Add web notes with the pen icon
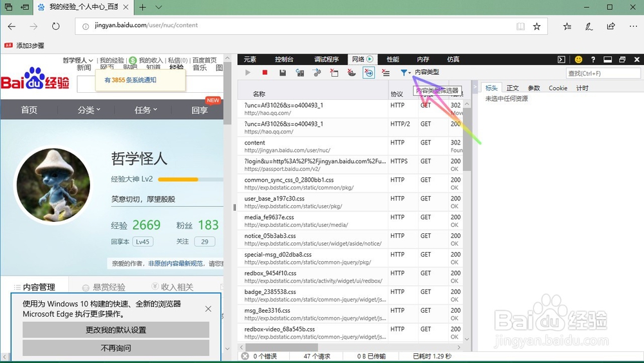The image size is (644, 363). pos(589,26)
